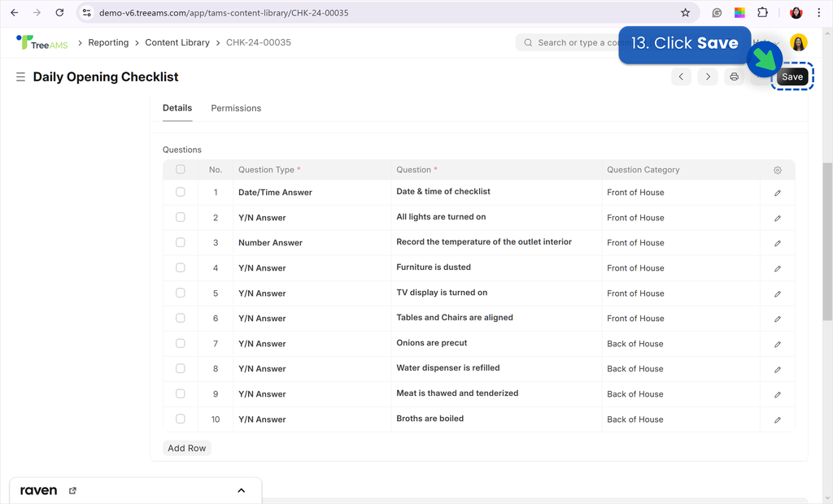Check row 5 TV display checkbox
This screenshot has height=504, width=833.
coord(180,293)
